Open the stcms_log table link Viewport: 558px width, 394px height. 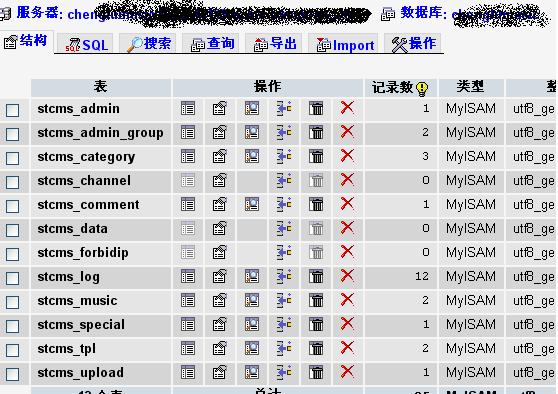tap(68, 277)
